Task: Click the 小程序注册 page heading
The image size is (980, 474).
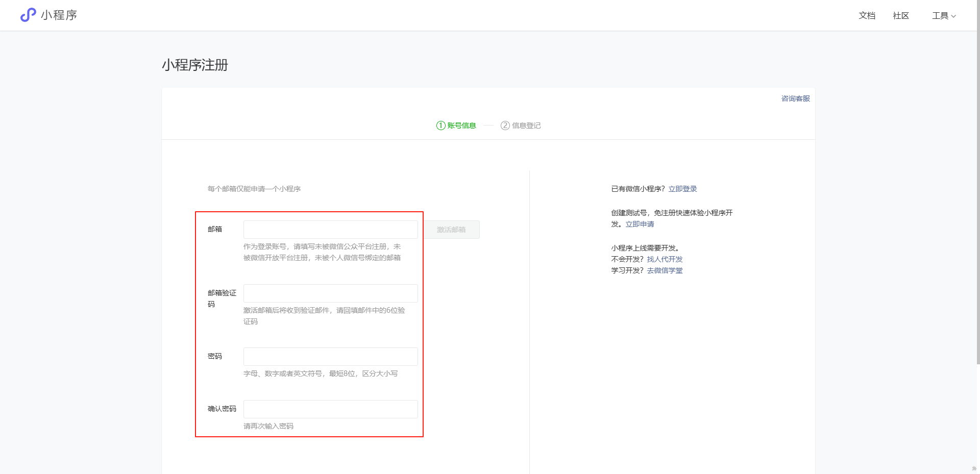Action: pos(195,65)
